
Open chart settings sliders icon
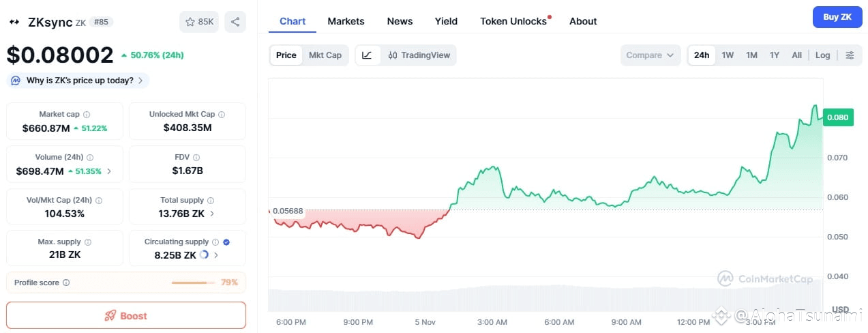pos(850,55)
